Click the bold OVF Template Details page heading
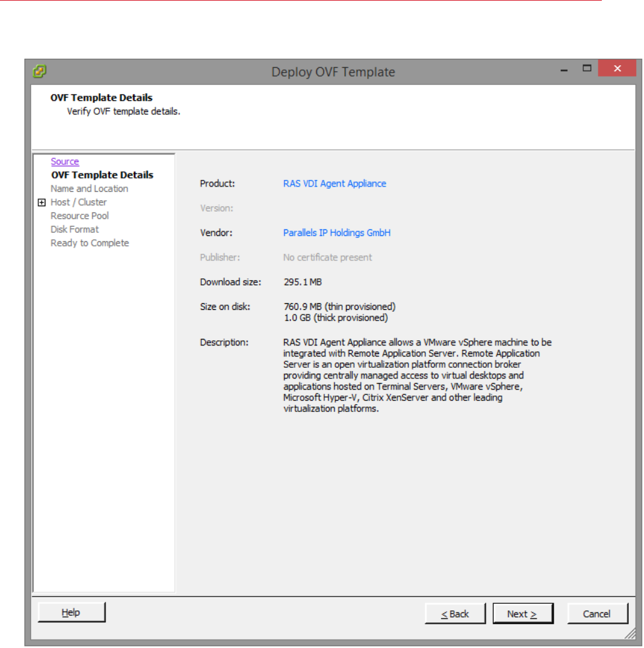644x648 pixels. pos(102,98)
